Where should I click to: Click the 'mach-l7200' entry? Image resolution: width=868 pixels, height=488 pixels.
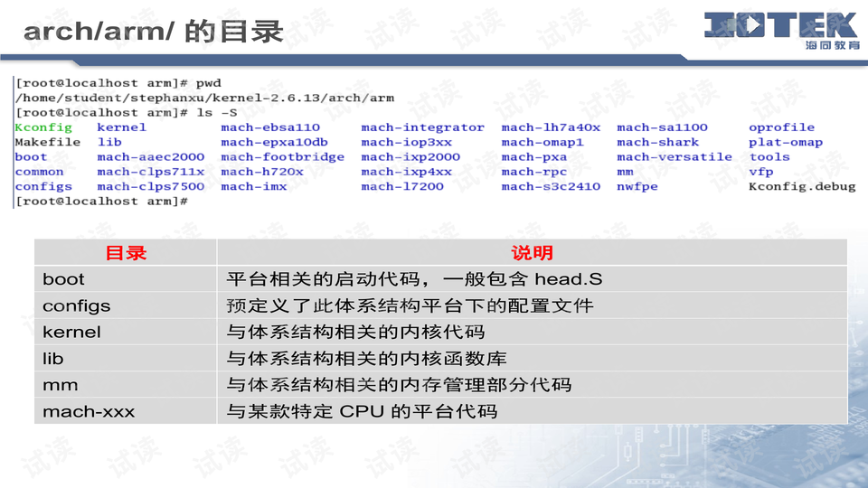pos(402,186)
